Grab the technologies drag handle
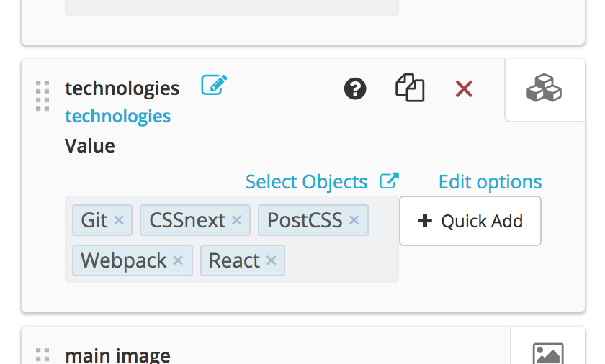This screenshot has width=605, height=364. click(x=42, y=96)
